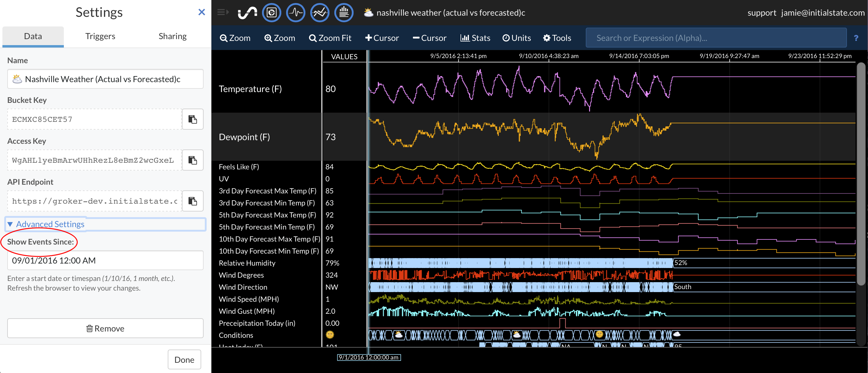868x373 pixels.
Task: Click the Initial State logo icon
Action: [x=247, y=13]
